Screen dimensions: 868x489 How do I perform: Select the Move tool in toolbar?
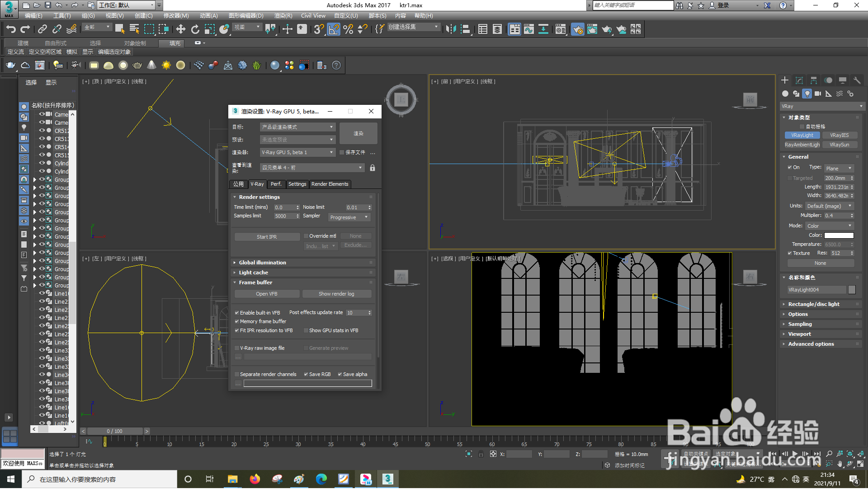[x=180, y=29]
